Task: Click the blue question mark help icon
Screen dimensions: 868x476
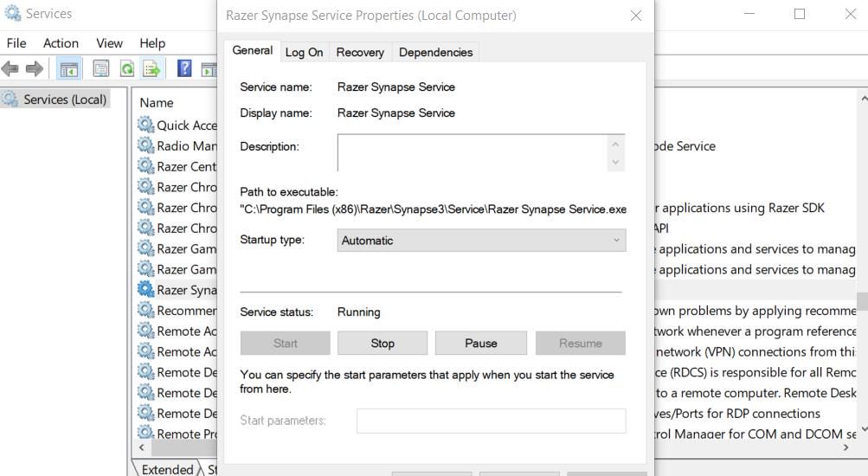Action: tap(184, 68)
